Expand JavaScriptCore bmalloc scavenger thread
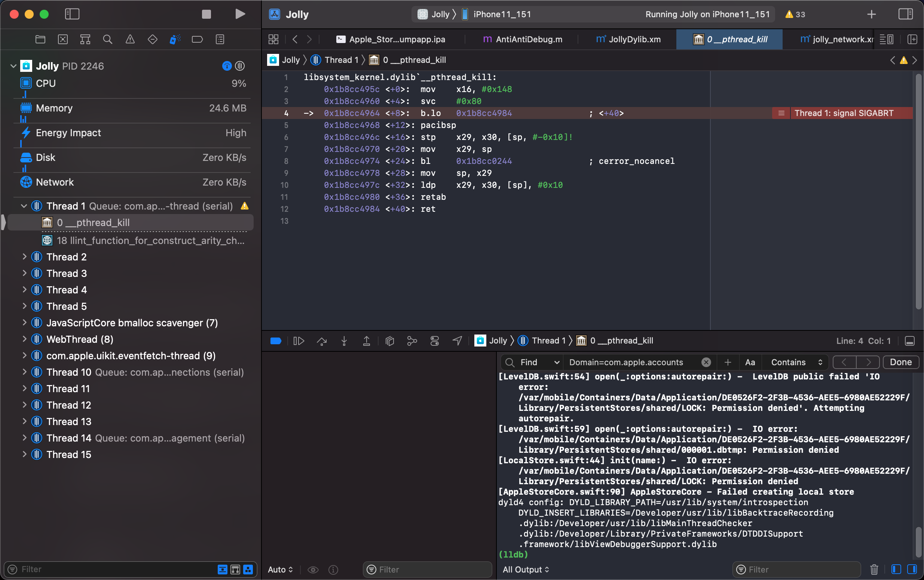 click(24, 323)
